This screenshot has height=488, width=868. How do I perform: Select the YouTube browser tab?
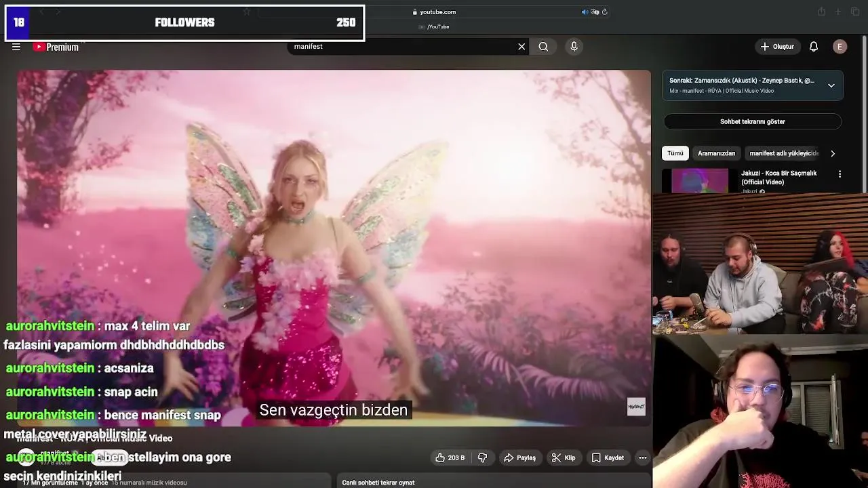435,26
